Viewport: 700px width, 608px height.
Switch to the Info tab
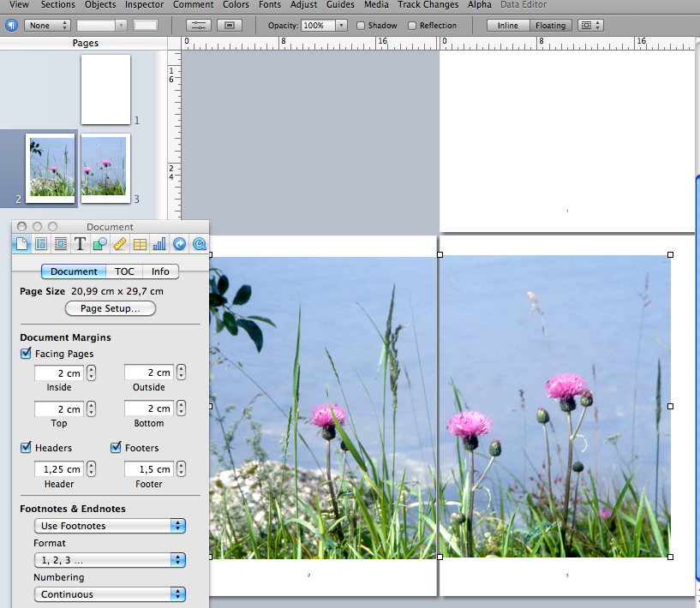pos(160,271)
